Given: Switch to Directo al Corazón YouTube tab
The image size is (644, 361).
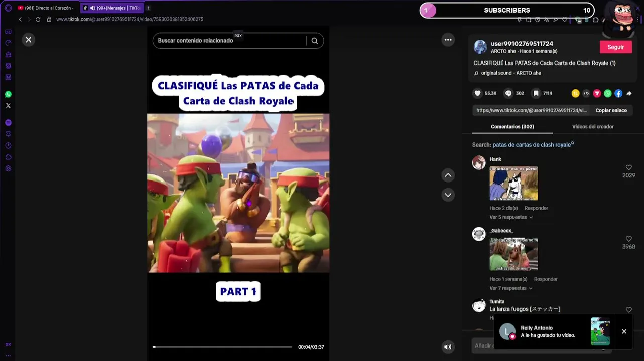Looking at the screenshot, I should pos(46,8).
